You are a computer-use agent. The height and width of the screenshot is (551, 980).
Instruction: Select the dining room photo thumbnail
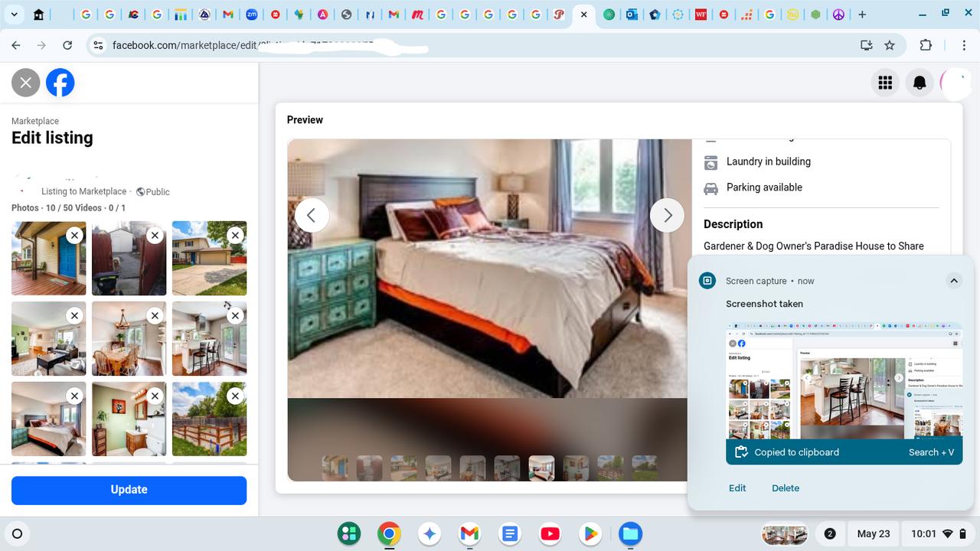click(129, 338)
